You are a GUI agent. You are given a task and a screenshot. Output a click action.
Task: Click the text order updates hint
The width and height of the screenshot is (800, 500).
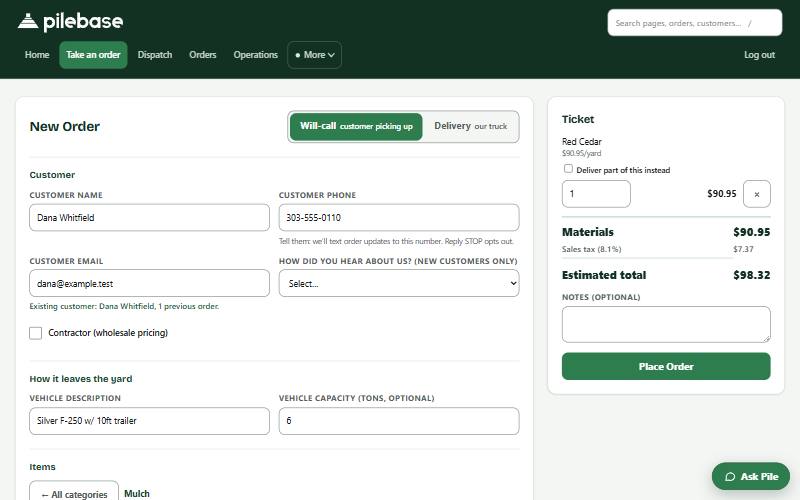pyautogui.click(x=396, y=241)
